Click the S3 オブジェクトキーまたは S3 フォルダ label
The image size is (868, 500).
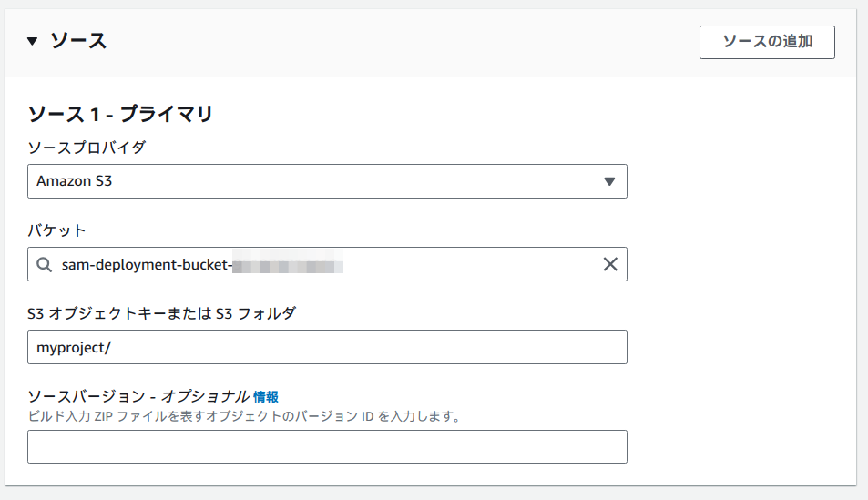pyautogui.click(x=161, y=313)
